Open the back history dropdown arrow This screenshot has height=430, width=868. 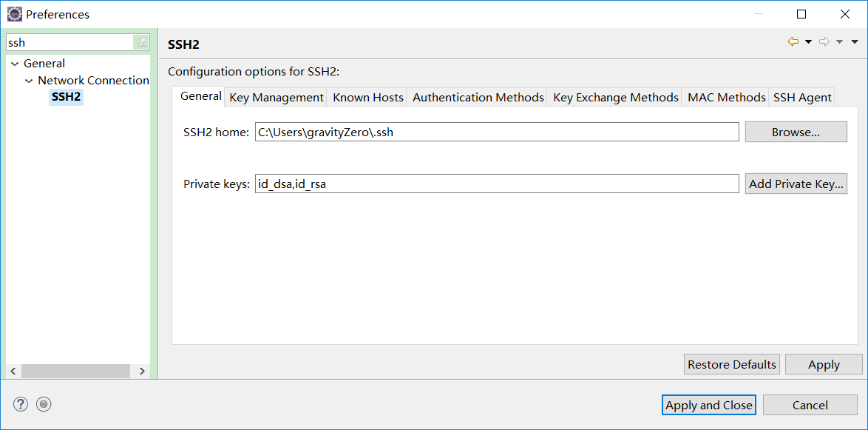(x=808, y=42)
